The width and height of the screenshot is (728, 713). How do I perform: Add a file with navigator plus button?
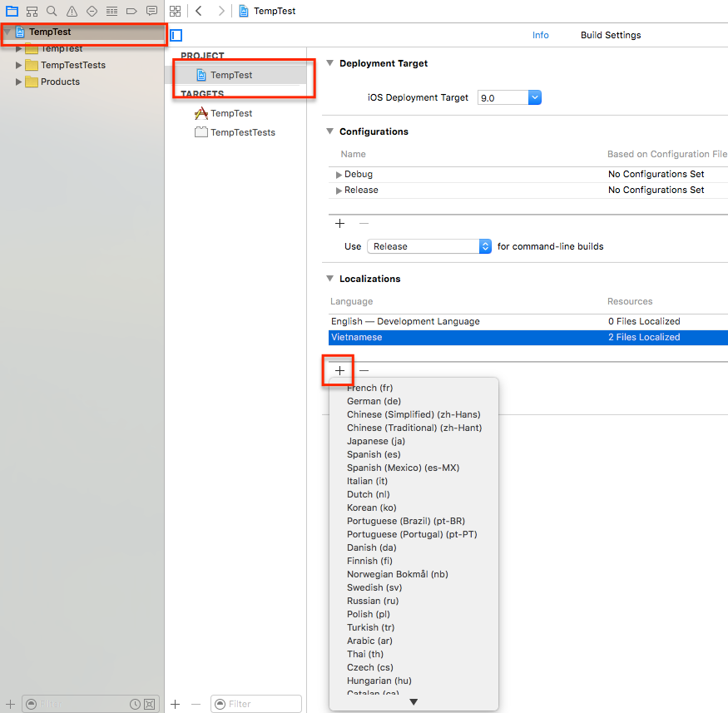[x=10, y=704]
